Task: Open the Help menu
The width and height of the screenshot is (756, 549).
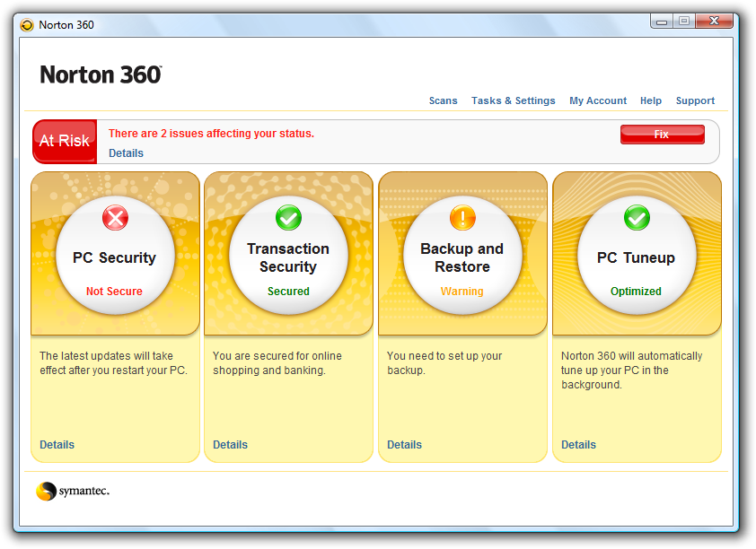Action: (x=651, y=100)
